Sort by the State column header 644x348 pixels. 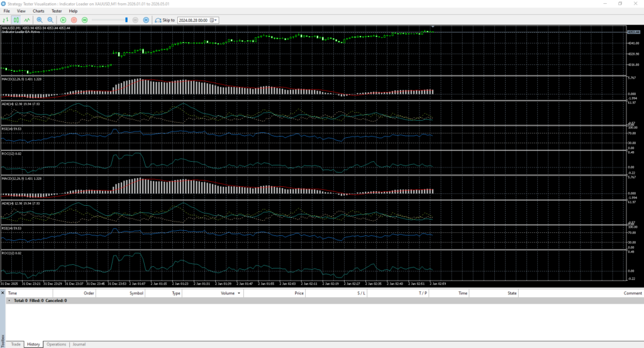[494, 293]
